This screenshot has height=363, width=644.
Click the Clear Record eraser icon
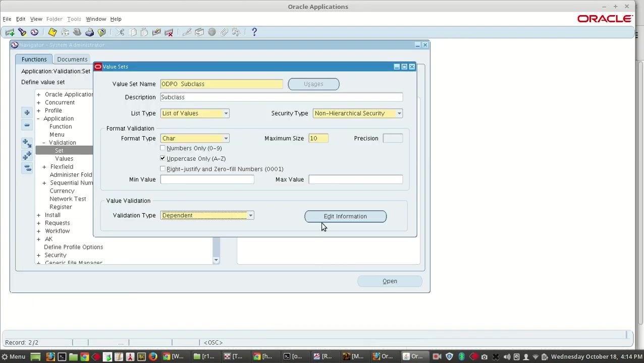pyautogui.click(x=156, y=32)
